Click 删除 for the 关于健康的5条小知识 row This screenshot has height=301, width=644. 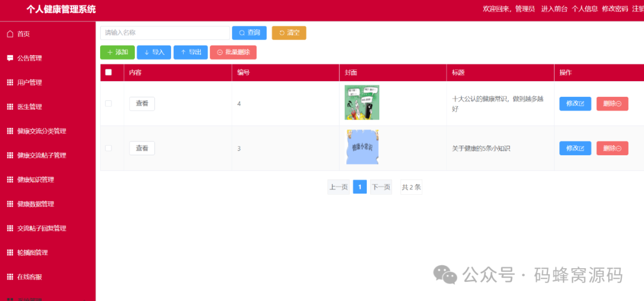[612, 148]
